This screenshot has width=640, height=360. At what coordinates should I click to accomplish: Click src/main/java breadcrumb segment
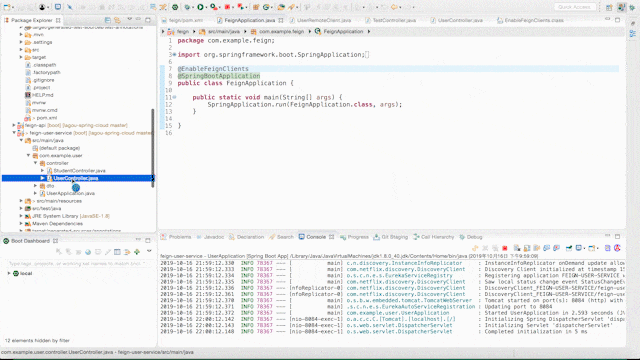pos(224,31)
